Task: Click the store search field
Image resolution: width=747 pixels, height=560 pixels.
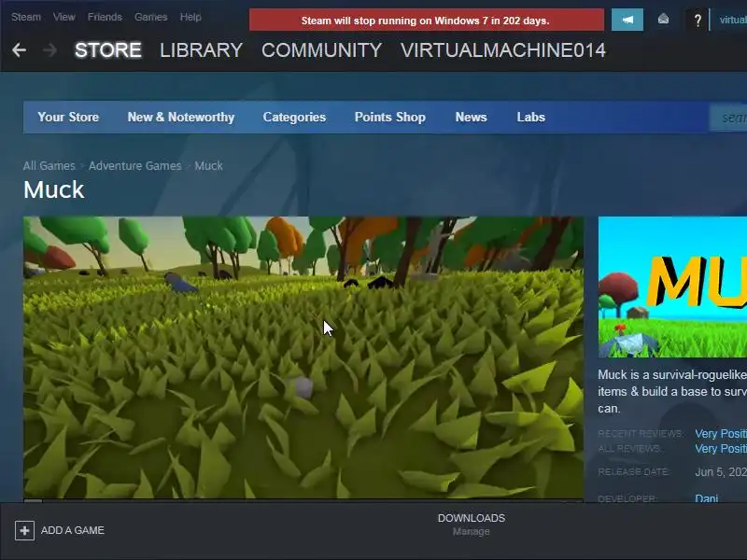Action: (728, 118)
